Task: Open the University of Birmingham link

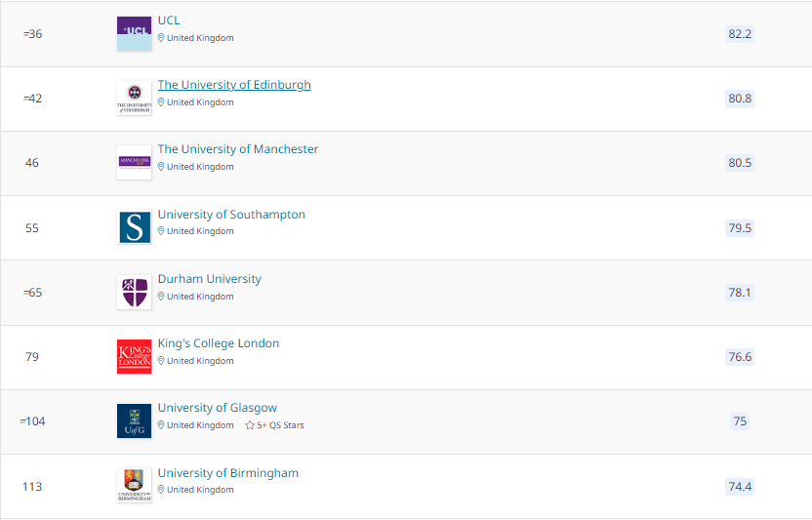Action: (x=228, y=473)
